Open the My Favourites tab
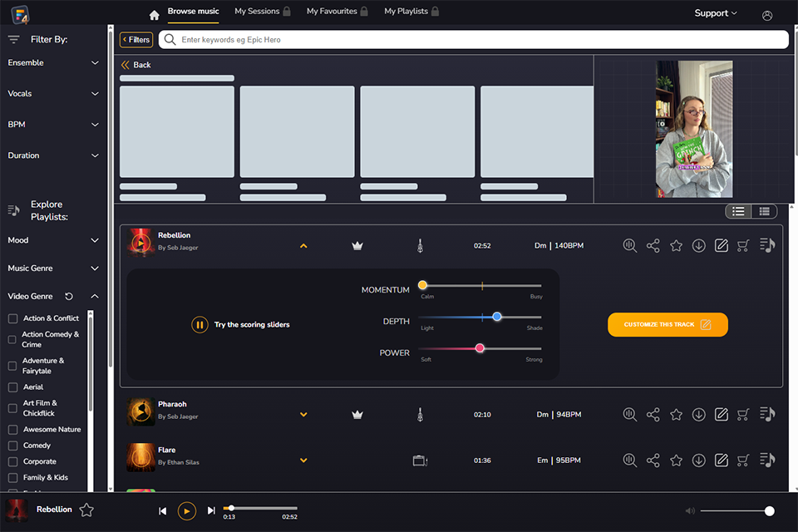The image size is (798, 532). pyautogui.click(x=337, y=11)
